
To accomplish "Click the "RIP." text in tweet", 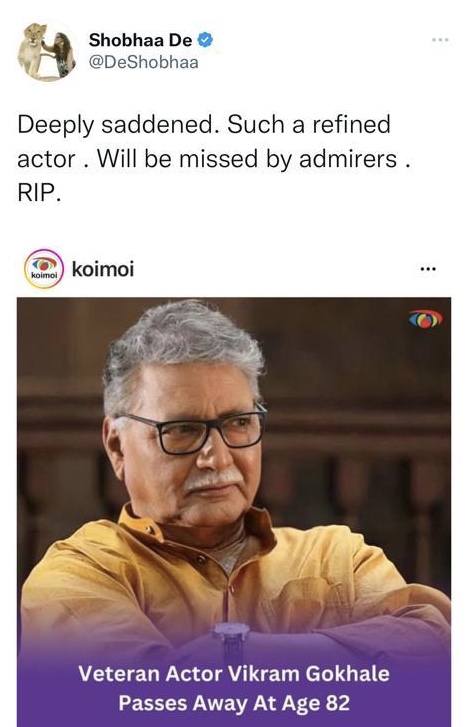I will point(39,193).
